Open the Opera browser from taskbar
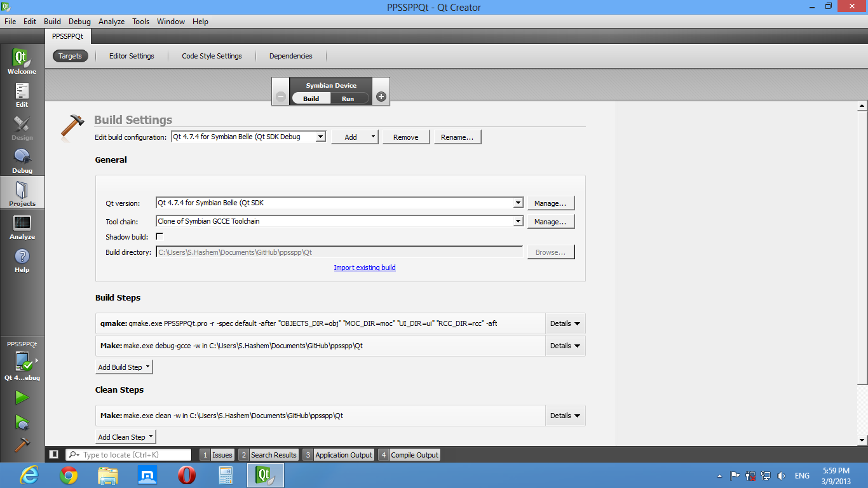 point(187,475)
